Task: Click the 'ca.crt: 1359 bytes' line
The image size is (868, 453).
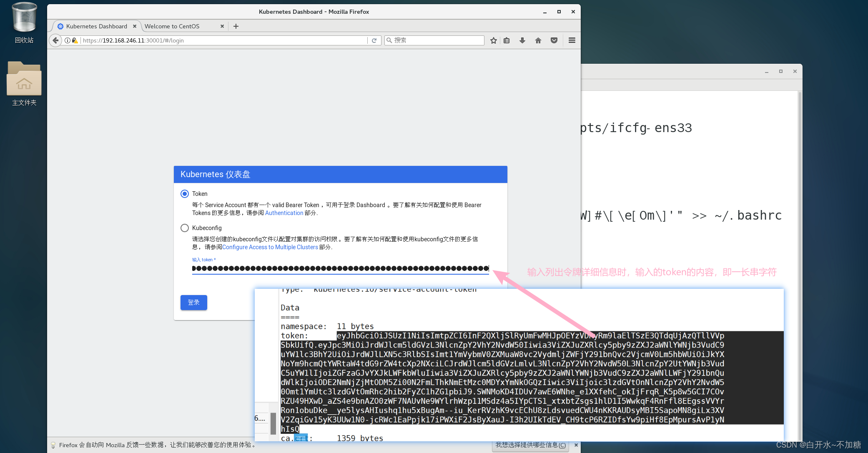Action: coord(332,438)
